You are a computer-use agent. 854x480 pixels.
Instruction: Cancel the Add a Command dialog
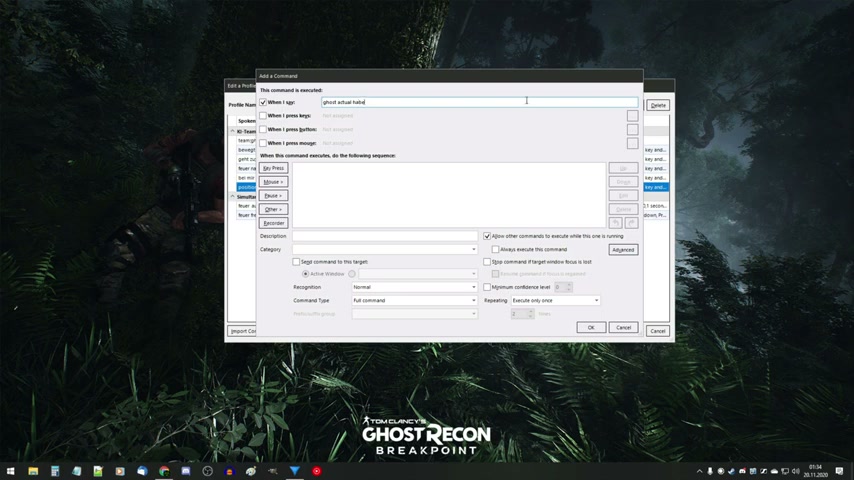click(x=623, y=327)
